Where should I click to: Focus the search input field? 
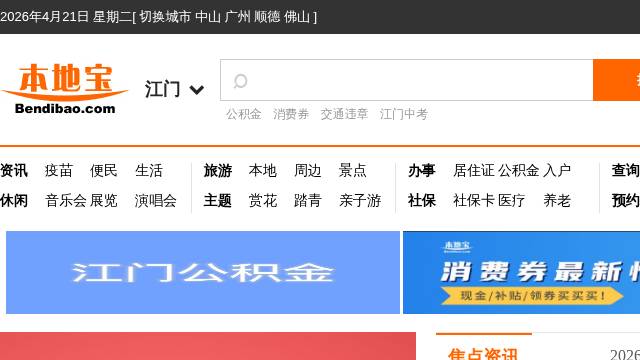pyautogui.click(x=407, y=80)
